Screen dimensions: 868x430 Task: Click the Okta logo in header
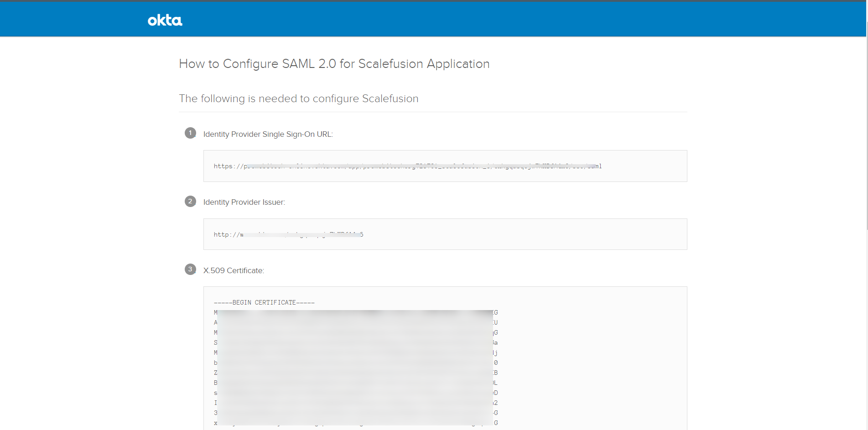[x=165, y=20]
